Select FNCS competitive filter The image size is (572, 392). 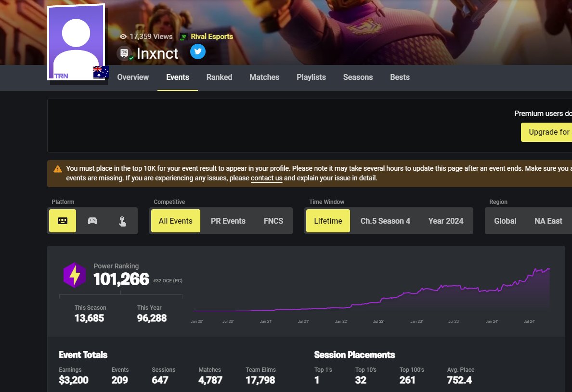273,221
